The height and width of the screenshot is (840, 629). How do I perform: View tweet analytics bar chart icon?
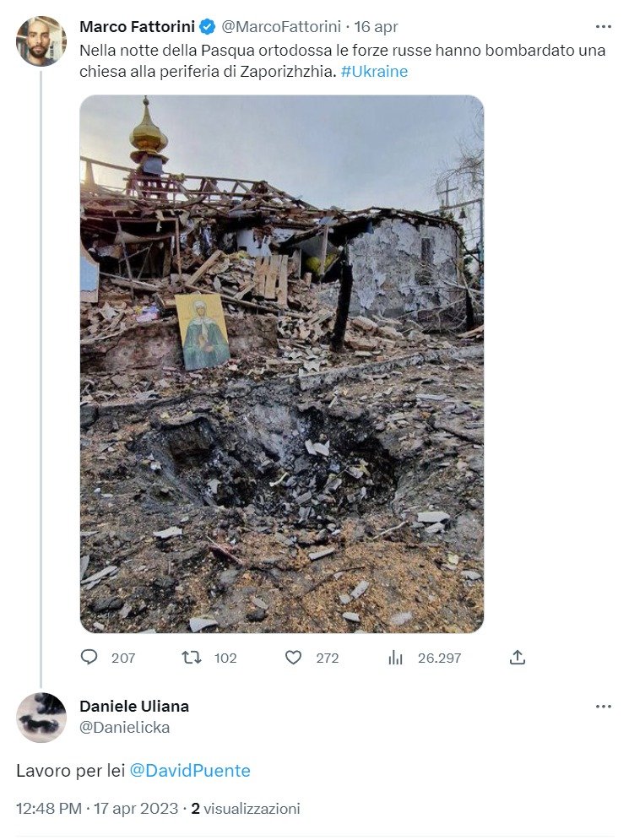tap(395, 658)
